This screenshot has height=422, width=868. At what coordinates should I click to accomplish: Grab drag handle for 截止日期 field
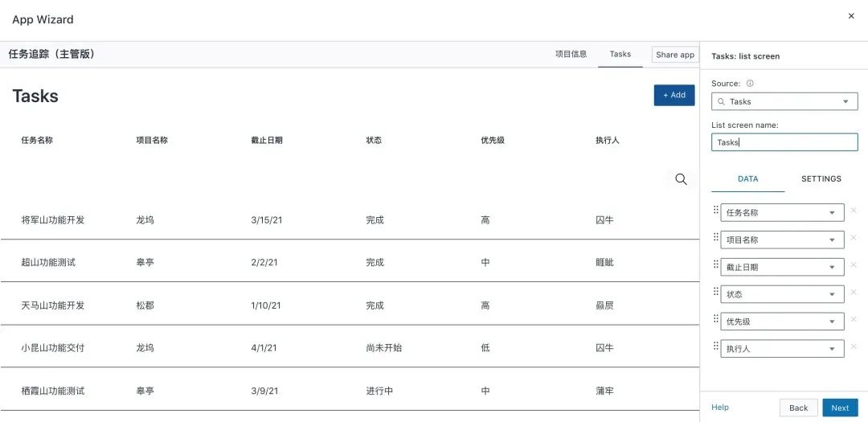pyautogui.click(x=716, y=264)
